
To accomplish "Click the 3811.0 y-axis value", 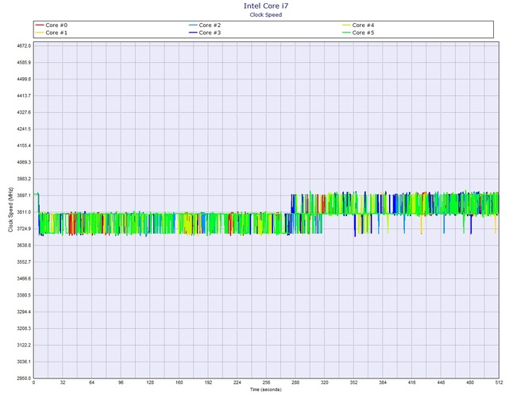I will (x=24, y=212).
